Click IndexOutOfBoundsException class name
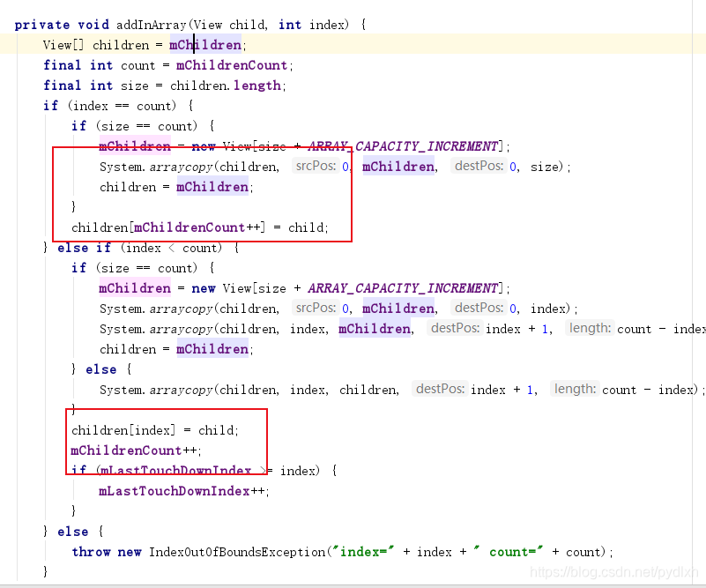Screen dimensions: 706x588 237,552
